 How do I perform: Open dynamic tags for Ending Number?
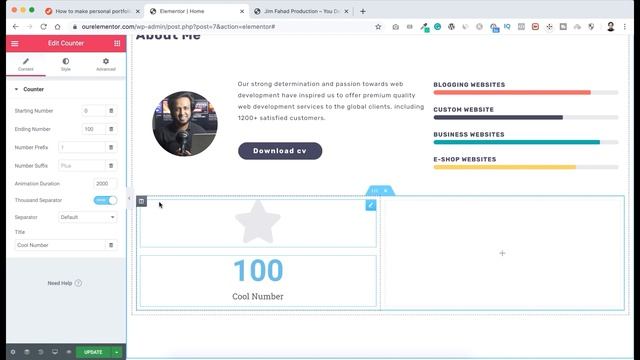coord(111,129)
